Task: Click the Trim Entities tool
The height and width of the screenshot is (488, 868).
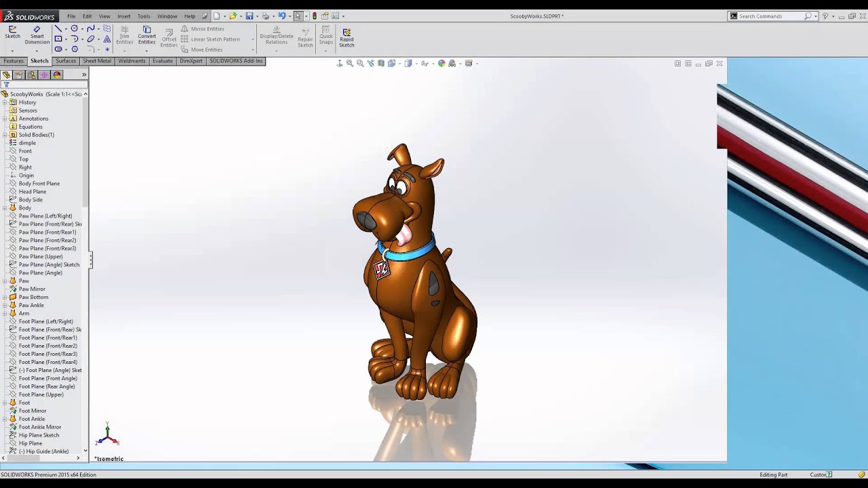Action: click(x=124, y=36)
